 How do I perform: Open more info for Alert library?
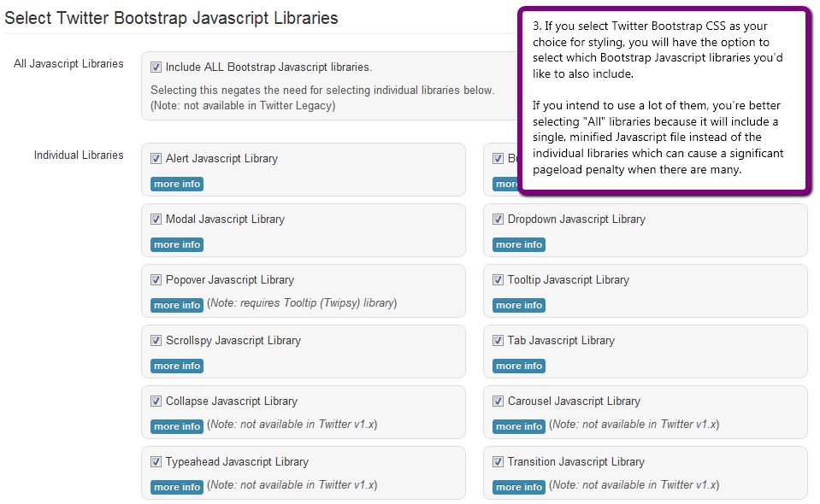pos(177,184)
